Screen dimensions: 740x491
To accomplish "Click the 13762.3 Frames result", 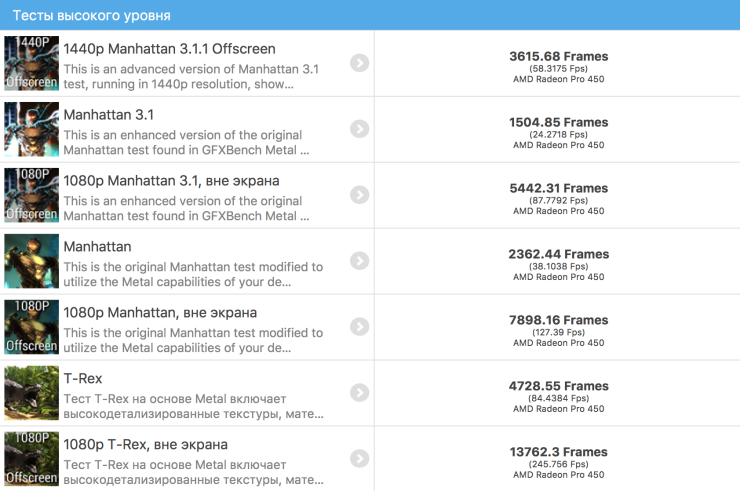I will [x=558, y=452].
